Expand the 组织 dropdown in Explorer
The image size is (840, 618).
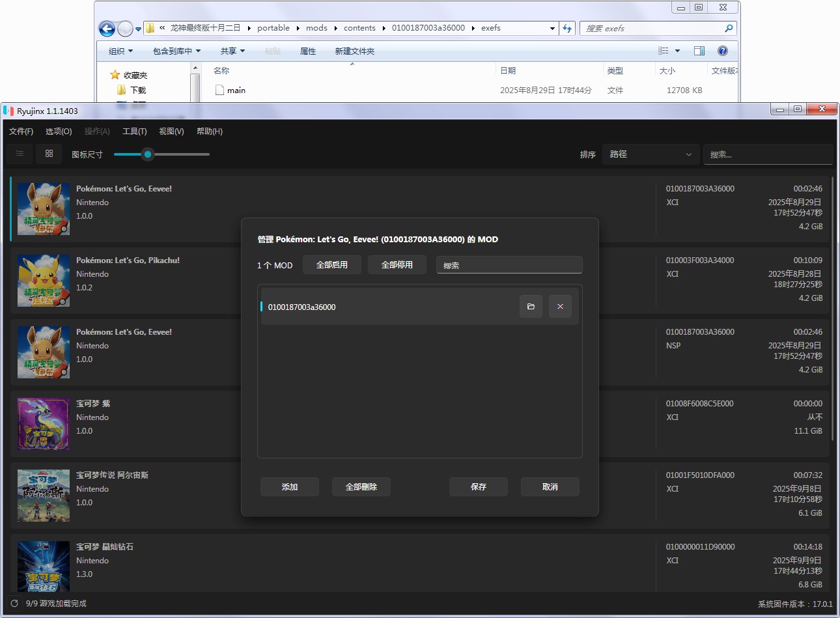pos(121,51)
